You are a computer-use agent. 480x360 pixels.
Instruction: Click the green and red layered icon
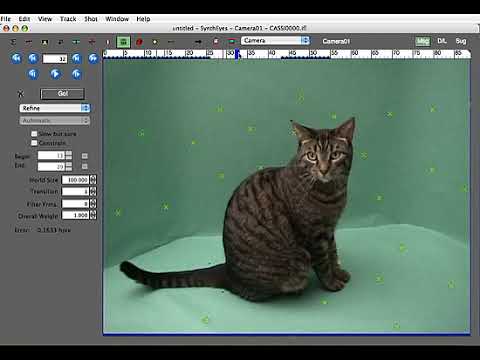click(x=231, y=42)
